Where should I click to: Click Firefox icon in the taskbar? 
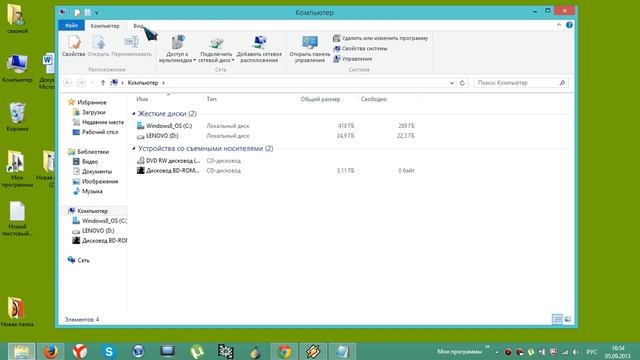tap(51, 351)
